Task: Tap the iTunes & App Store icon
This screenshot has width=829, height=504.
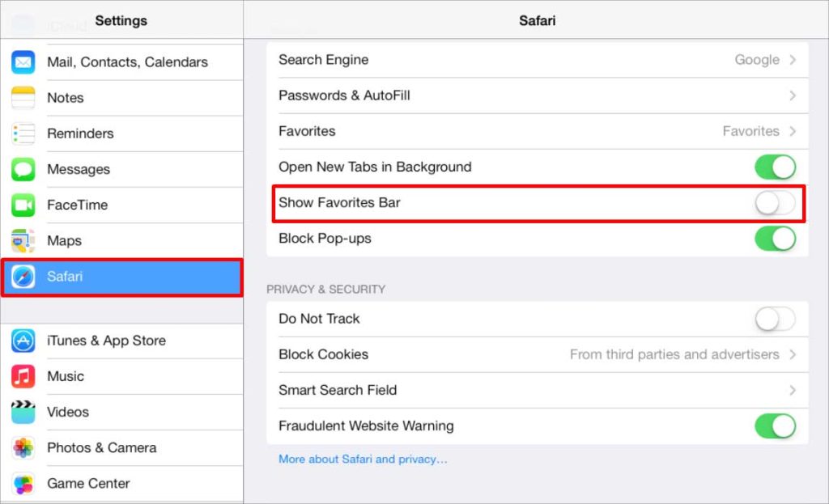Action: [x=23, y=341]
